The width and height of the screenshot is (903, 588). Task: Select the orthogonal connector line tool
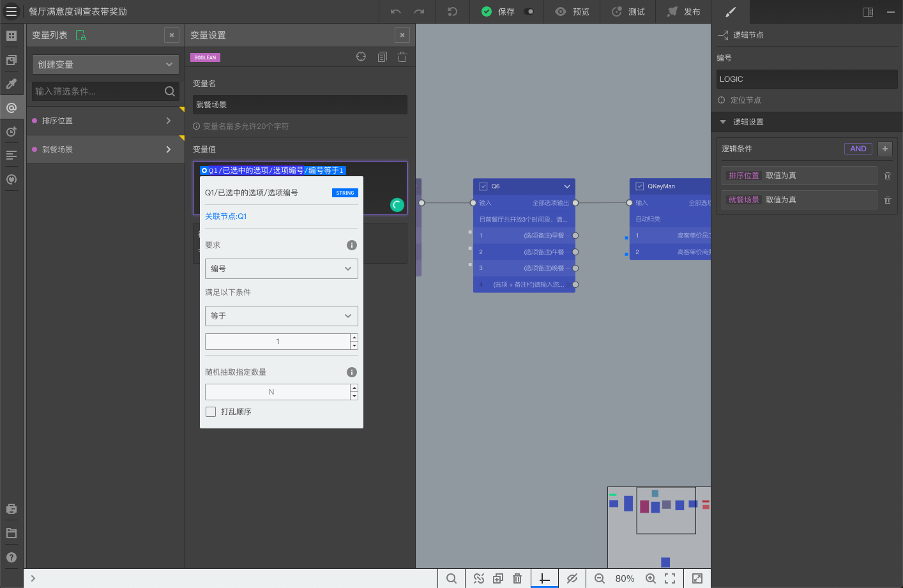pos(545,578)
